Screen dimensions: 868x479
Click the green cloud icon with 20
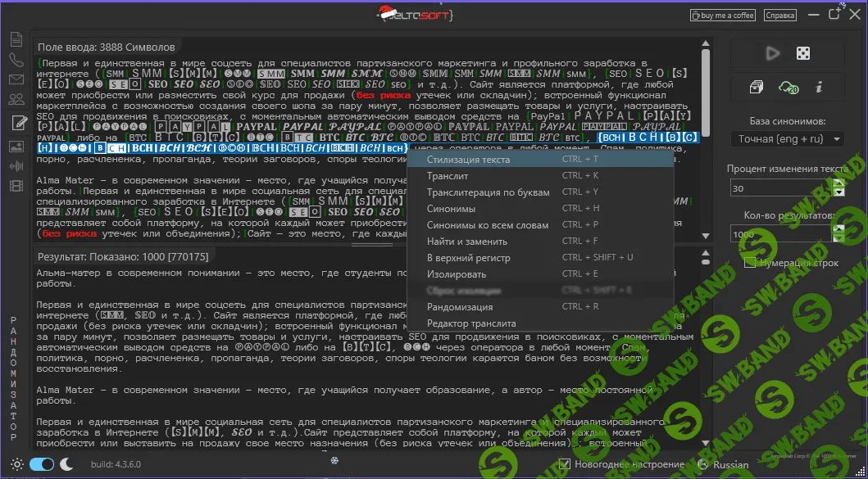[x=788, y=88]
